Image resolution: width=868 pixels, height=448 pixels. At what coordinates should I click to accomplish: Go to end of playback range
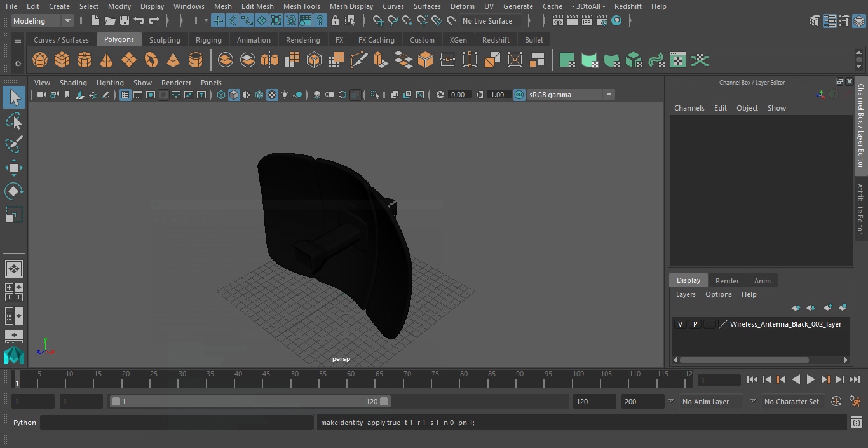pyautogui.click(x=855, y=379)
